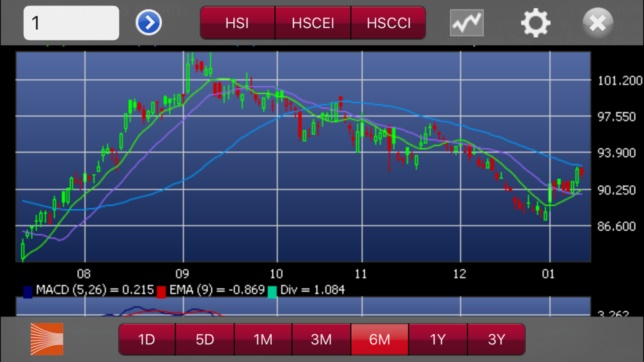The image size is (644, 362).
Task: Select the 6M time range
Action: (380, 340)
